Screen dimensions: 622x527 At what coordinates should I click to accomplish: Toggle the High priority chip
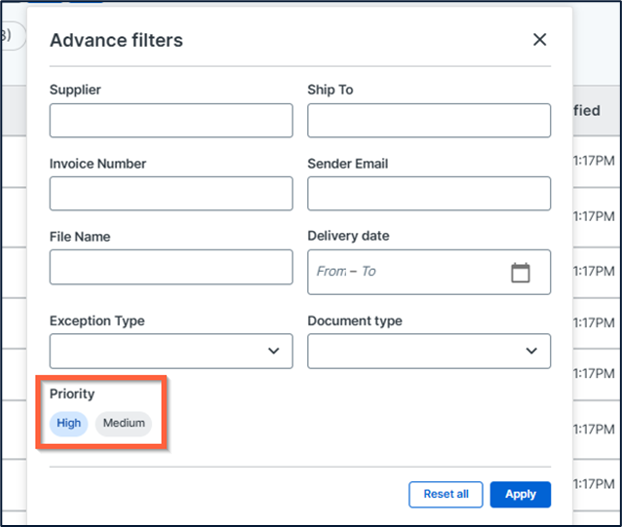69,424
